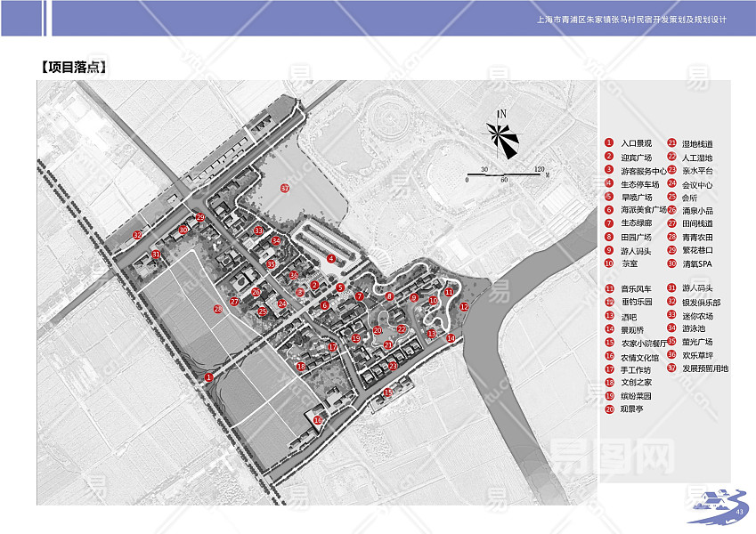Select map marker 28 in the farmland
The width and height of the screenshot is (756, 534).
tap(217, 309)
